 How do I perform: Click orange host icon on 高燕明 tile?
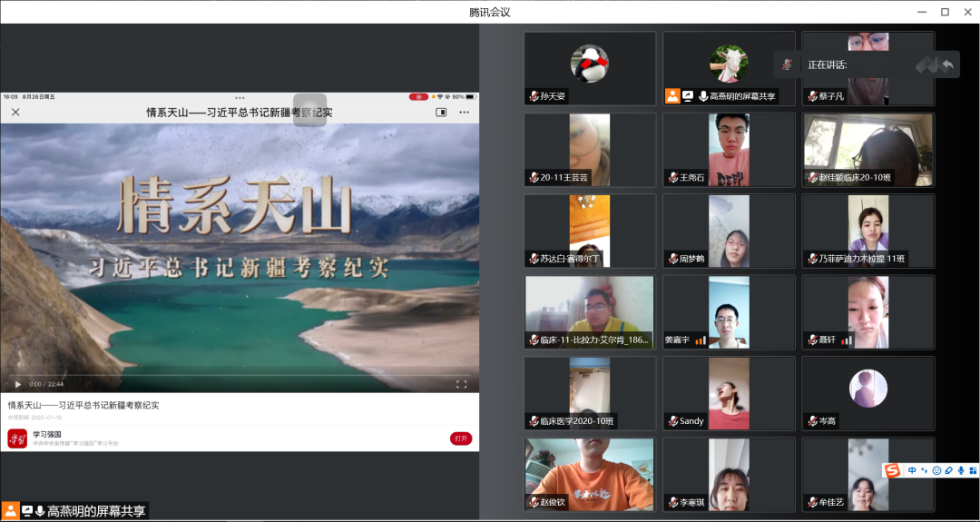(x=672, y=95)
